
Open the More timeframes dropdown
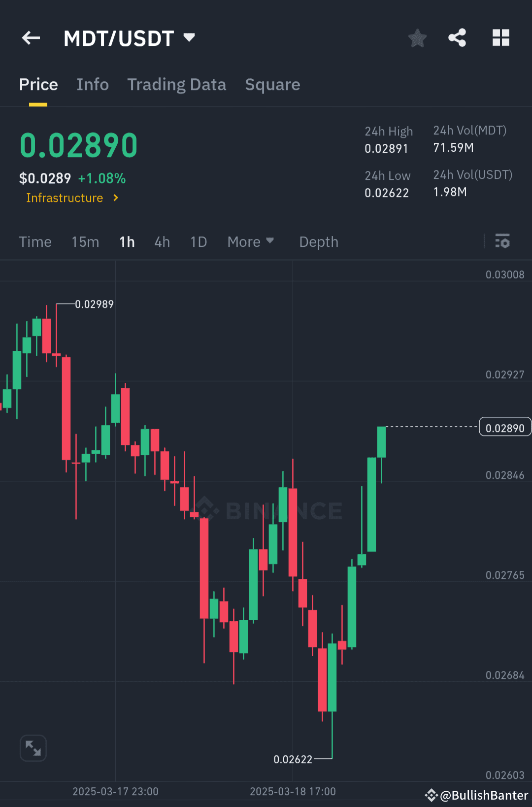click(250, 241)
